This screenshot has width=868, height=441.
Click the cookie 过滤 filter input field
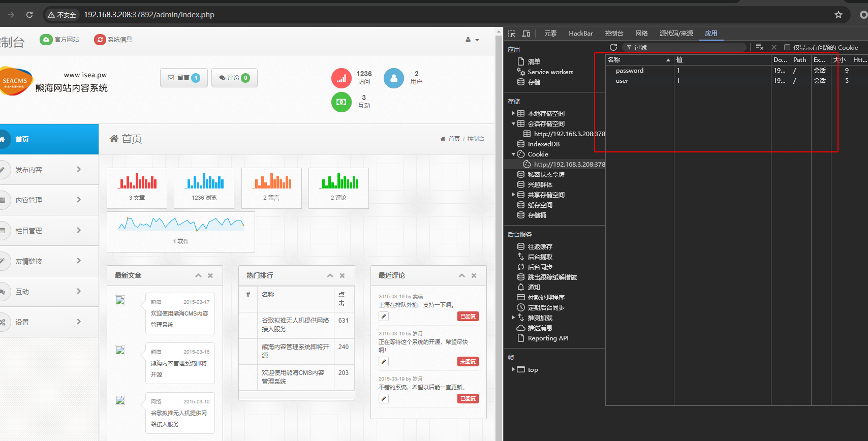coord(686,47)
